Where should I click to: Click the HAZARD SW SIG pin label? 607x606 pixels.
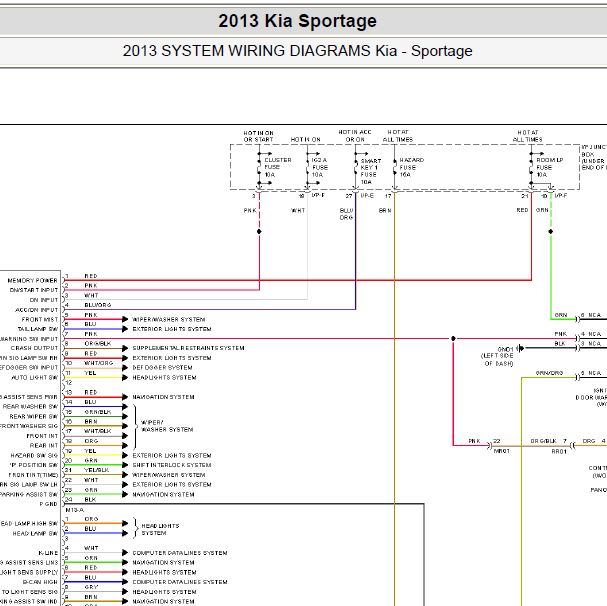[34, 455]
